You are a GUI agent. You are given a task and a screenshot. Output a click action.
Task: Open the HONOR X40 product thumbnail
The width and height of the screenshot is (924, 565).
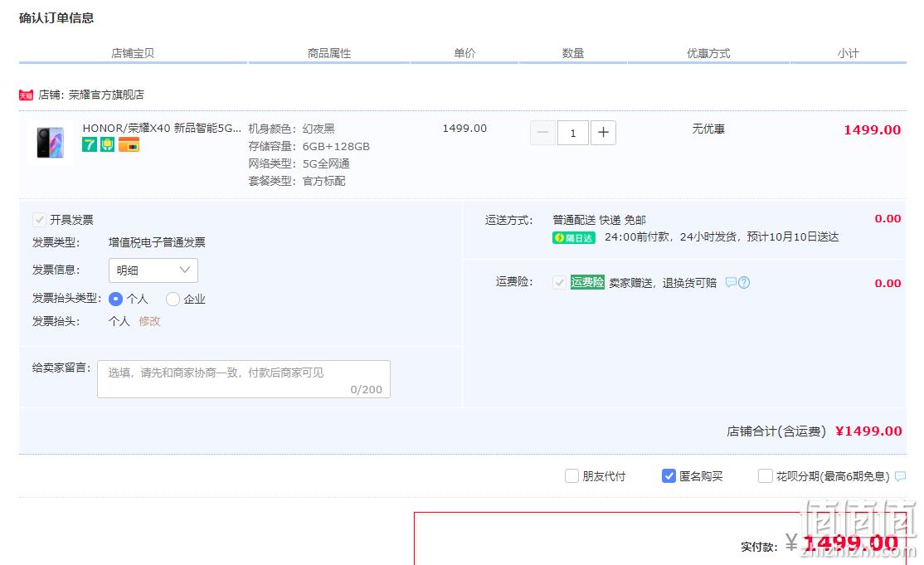(x=50, y=142)
